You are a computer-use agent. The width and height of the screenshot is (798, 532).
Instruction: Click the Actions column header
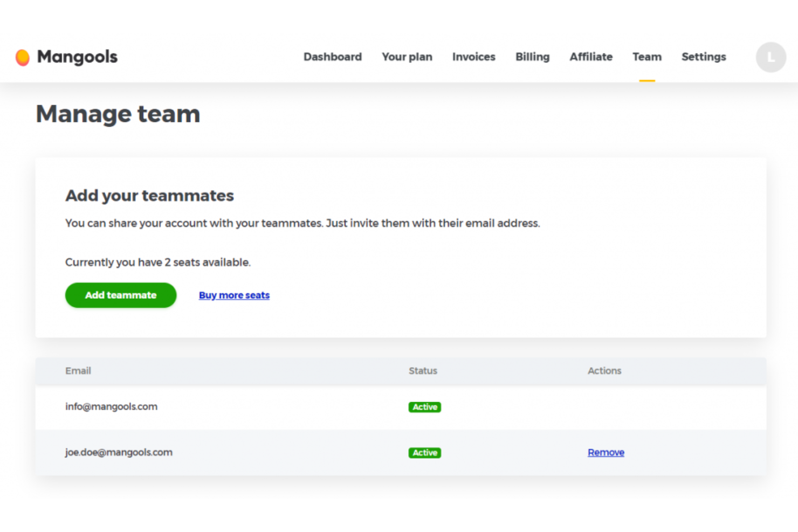click(604, 371)
